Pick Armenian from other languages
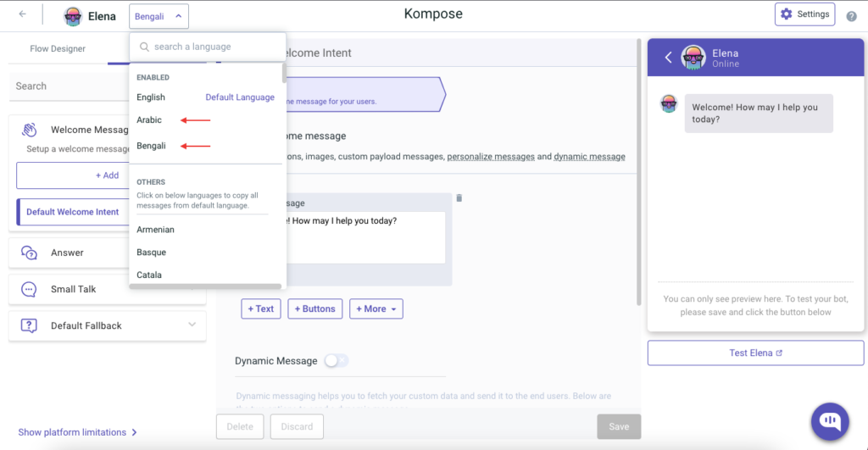Image resolution: width=868 pixels, height=450 pixels. [x=156, y=230]
